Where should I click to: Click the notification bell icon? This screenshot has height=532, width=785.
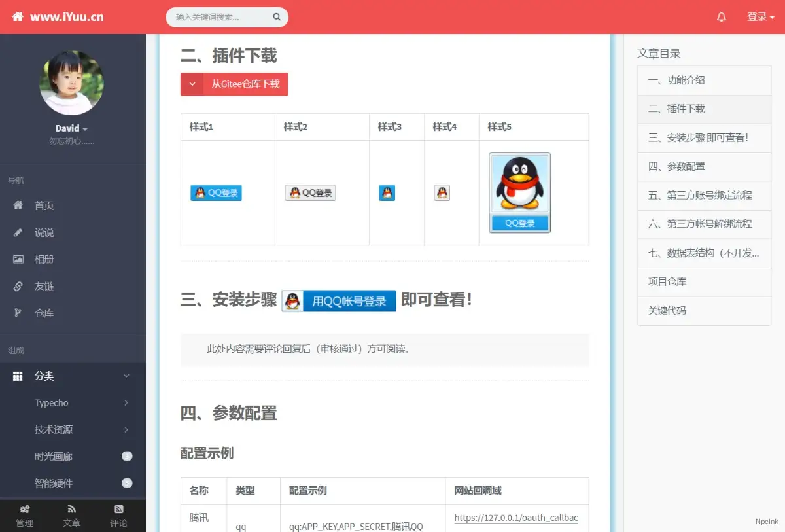pyautogui.click(x=722, y=16)
